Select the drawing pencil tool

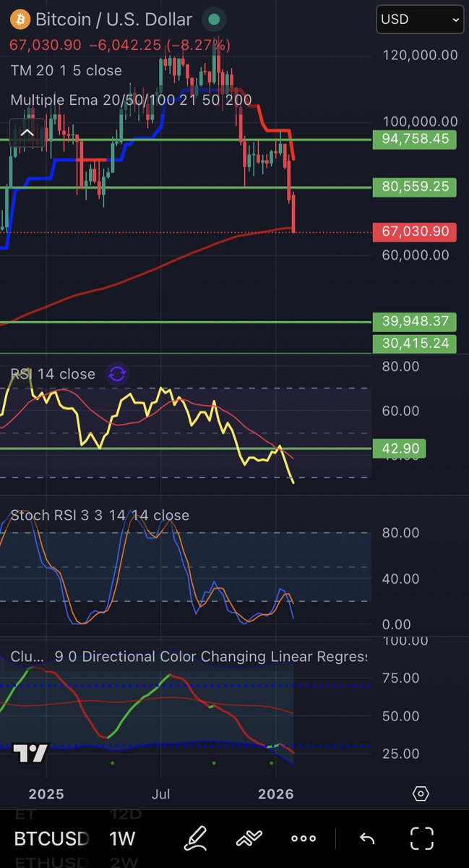(195, 838)
